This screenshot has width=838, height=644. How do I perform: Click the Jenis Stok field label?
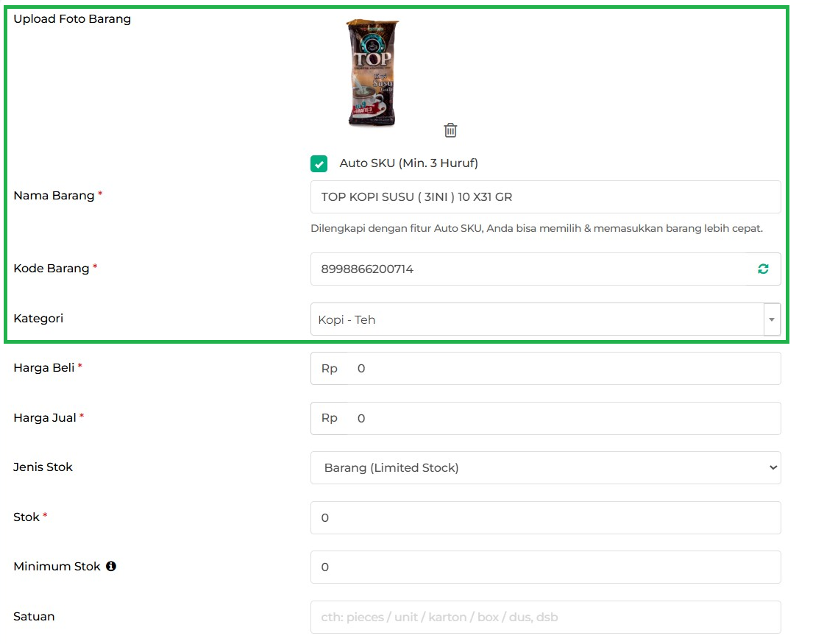tap(43, 467)
